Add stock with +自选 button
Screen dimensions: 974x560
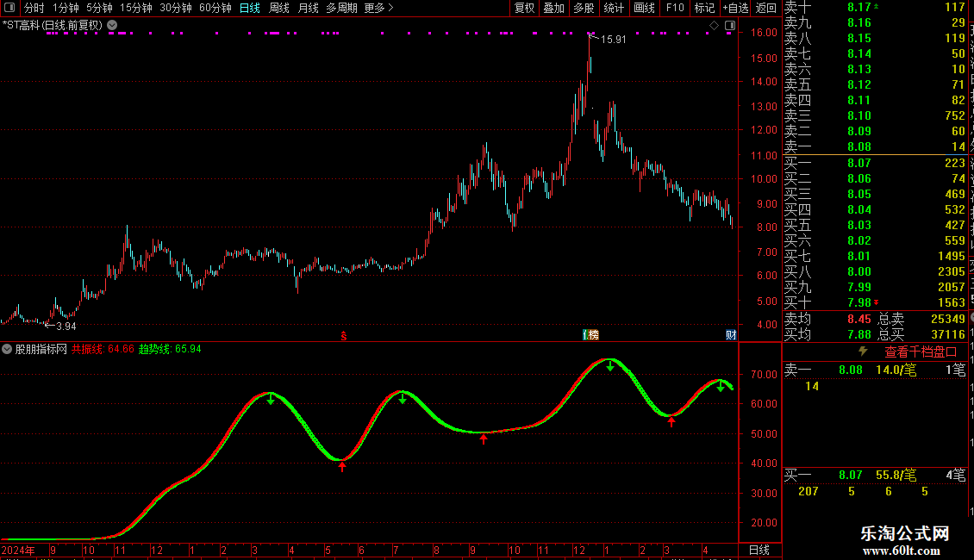click(x=735, y=8)
